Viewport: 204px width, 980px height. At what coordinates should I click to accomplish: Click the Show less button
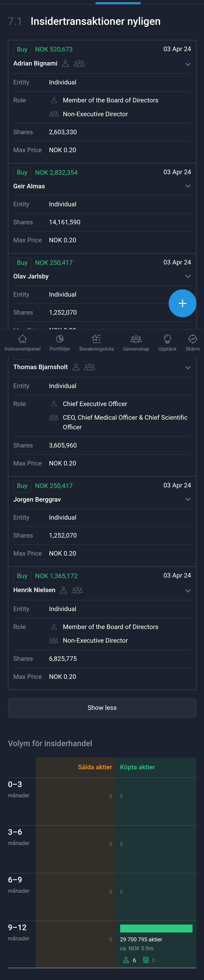pyautogui.click(x=102, y=708)
